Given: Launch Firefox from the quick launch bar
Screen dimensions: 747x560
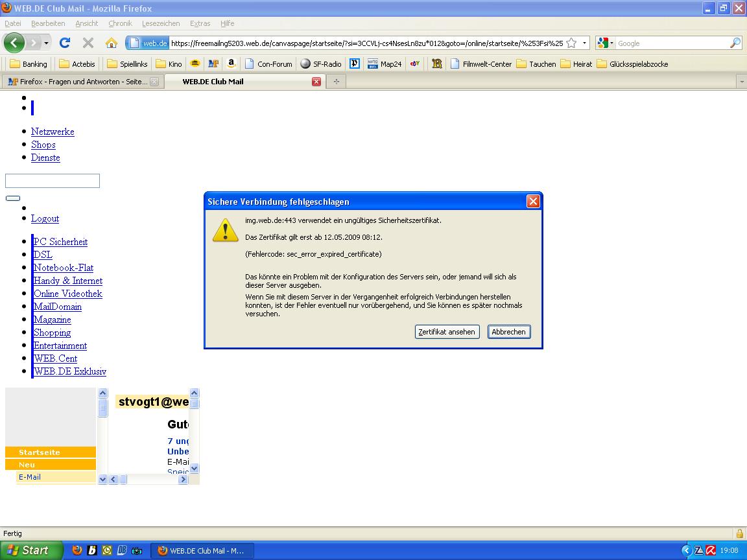Looking at the screenshot, I should 77,550.
